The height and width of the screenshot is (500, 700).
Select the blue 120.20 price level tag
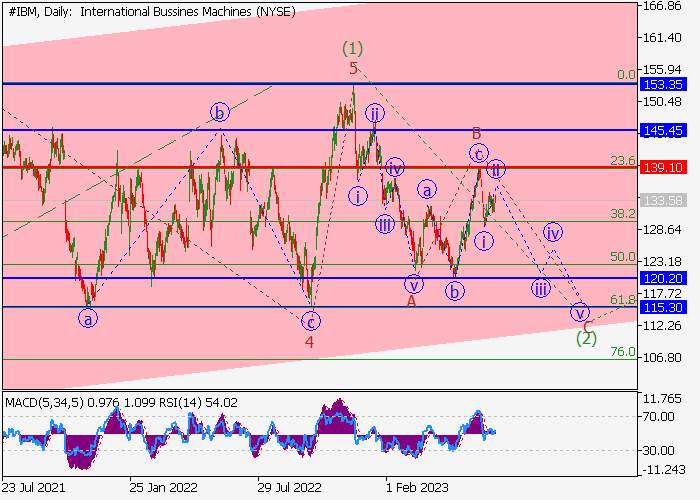[662, 279]
